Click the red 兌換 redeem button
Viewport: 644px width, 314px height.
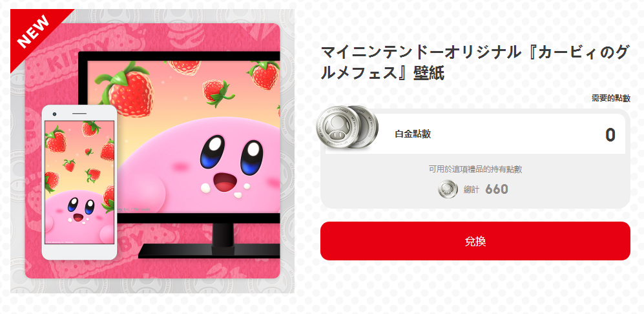(x=475, y=241)
